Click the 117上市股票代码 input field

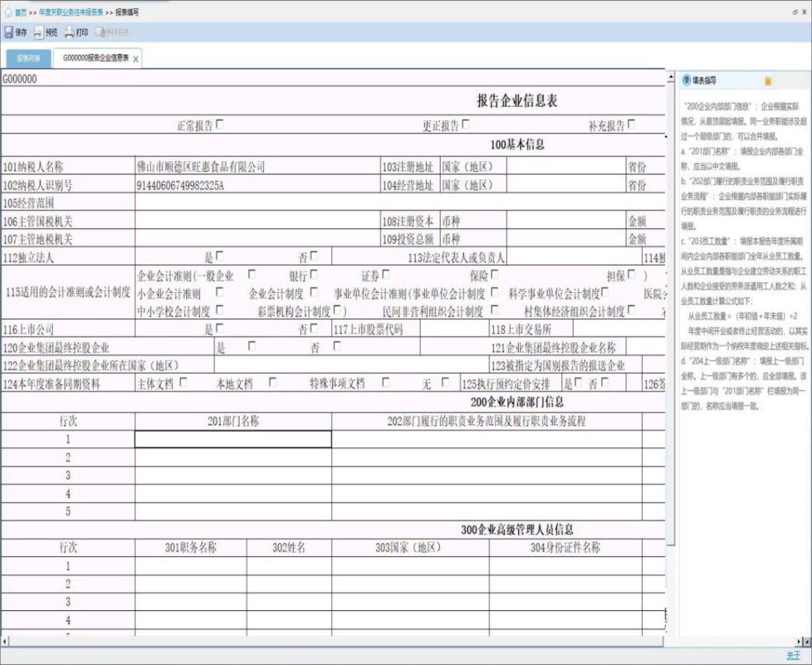[454, 328]
